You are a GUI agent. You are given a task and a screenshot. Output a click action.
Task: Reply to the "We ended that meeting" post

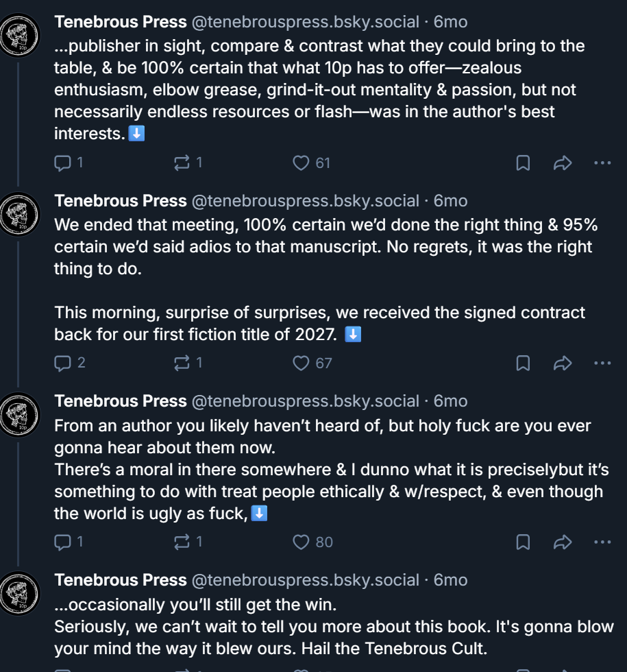coord(63,363)
